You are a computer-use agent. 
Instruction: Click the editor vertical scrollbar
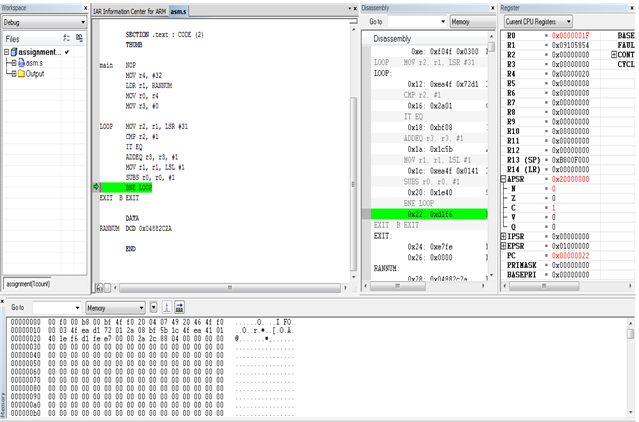(353, 183)
